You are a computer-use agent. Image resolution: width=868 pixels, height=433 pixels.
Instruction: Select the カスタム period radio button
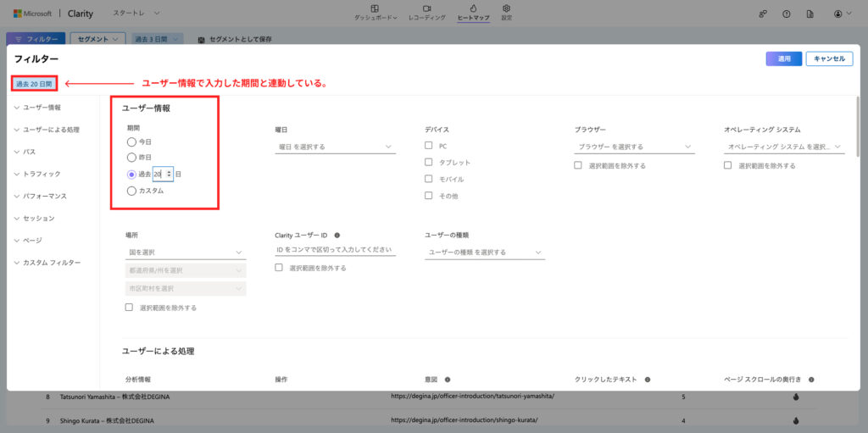click(x=131, y=191)
